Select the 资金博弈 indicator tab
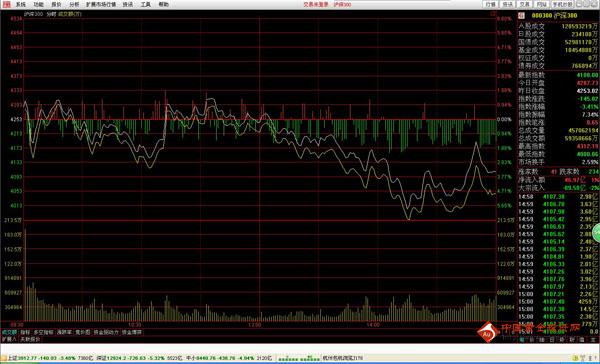The width and height of the screenshot is (600, 364). point(132,332)
